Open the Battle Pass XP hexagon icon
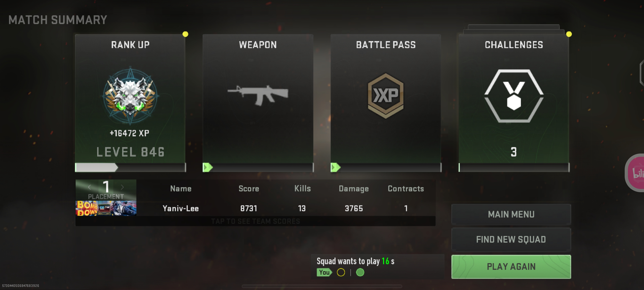 coord(385,96)
